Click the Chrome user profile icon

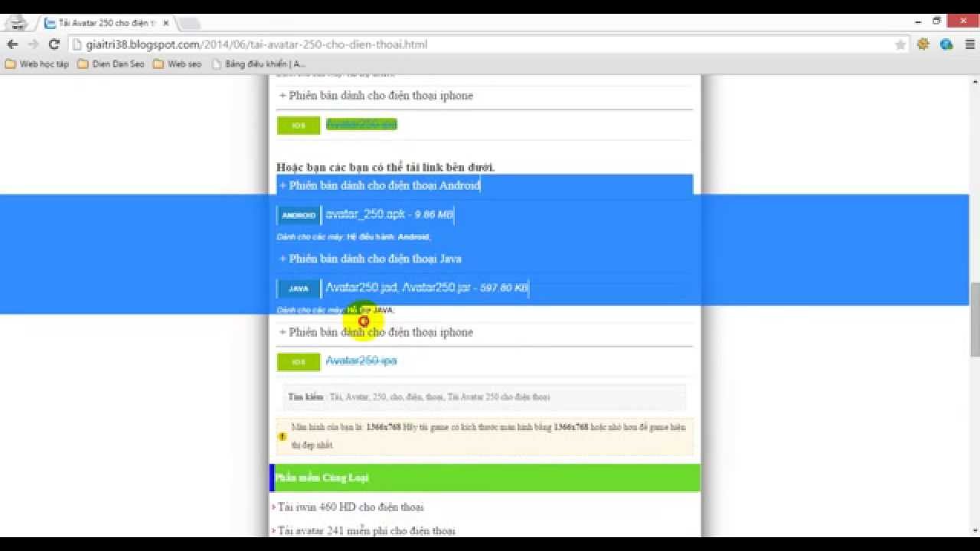pos(16,23)
